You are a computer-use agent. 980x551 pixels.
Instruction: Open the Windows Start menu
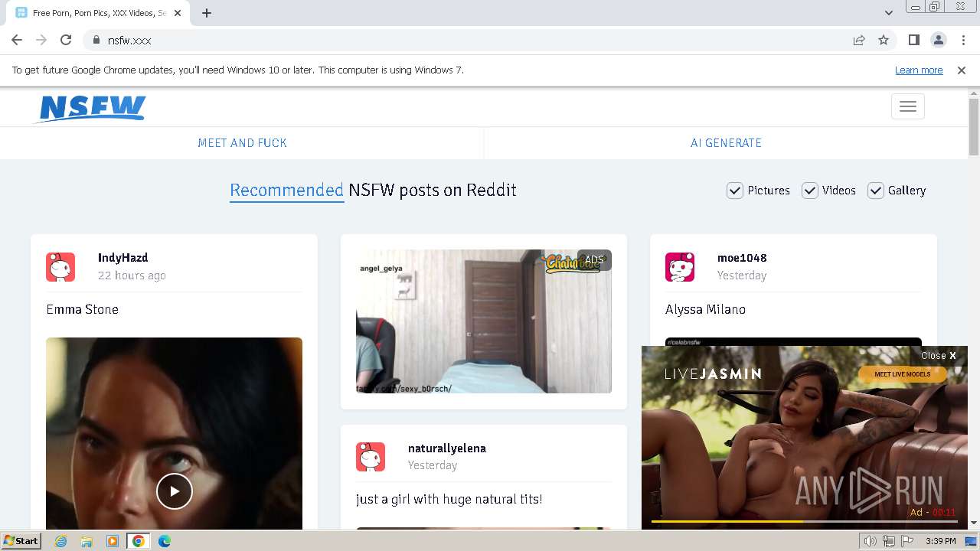[x=21, y=541]
